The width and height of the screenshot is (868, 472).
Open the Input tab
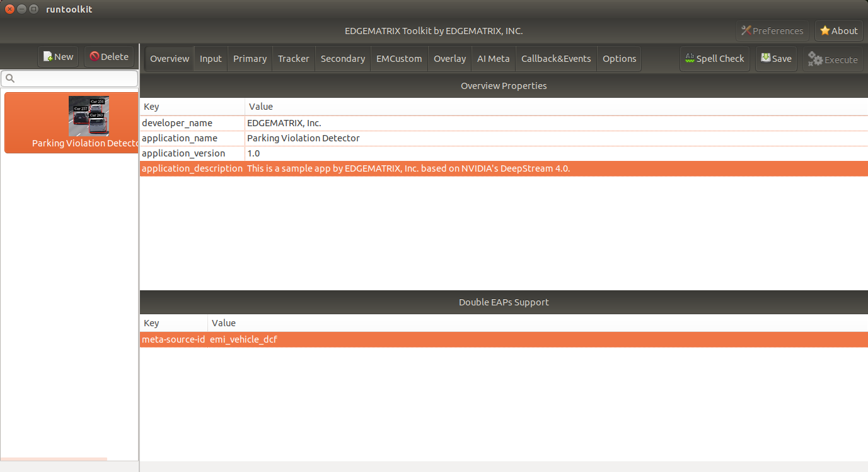coord(211,59)
